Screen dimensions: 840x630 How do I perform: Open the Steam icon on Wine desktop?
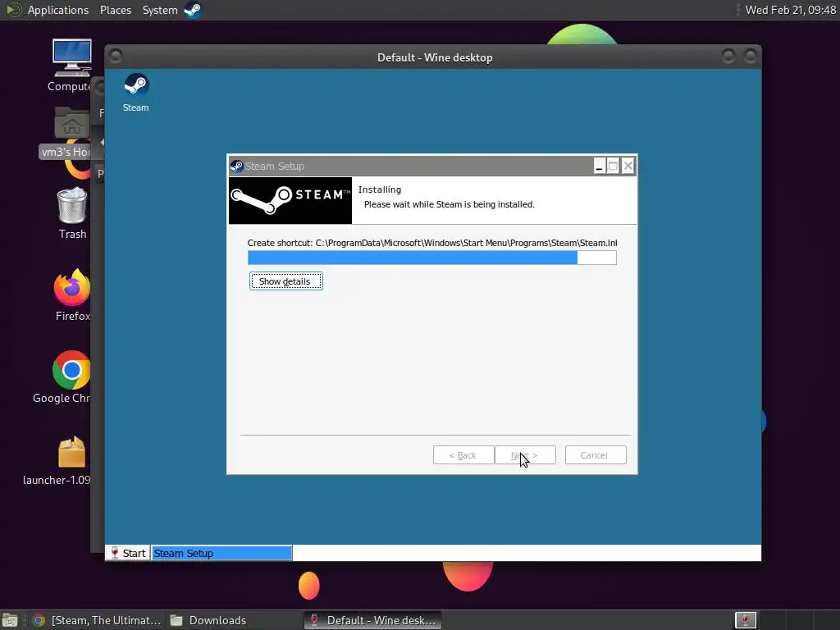136,92
